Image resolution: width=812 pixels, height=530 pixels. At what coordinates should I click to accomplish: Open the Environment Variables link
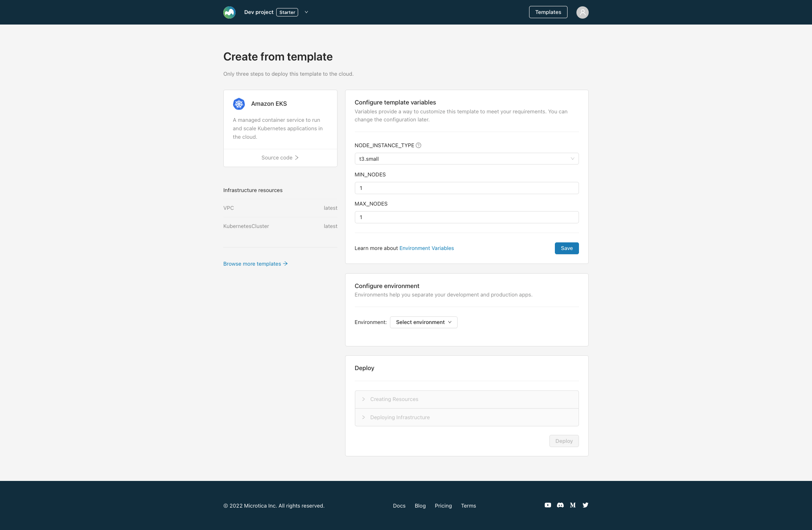click(426, 248)
